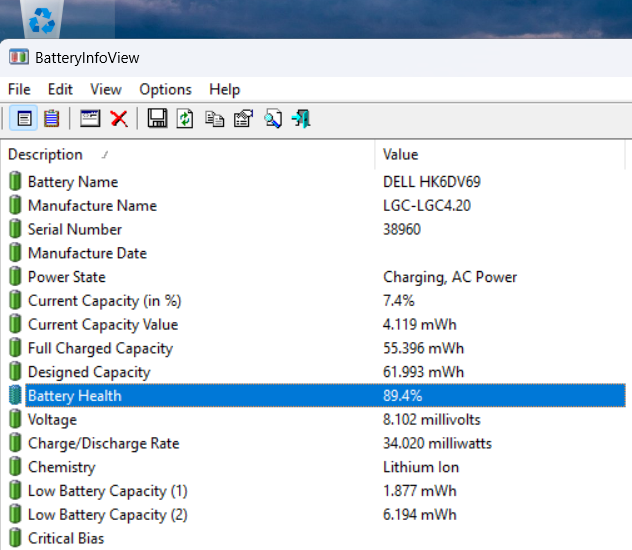Select the Power State row text

pos(67,277)
